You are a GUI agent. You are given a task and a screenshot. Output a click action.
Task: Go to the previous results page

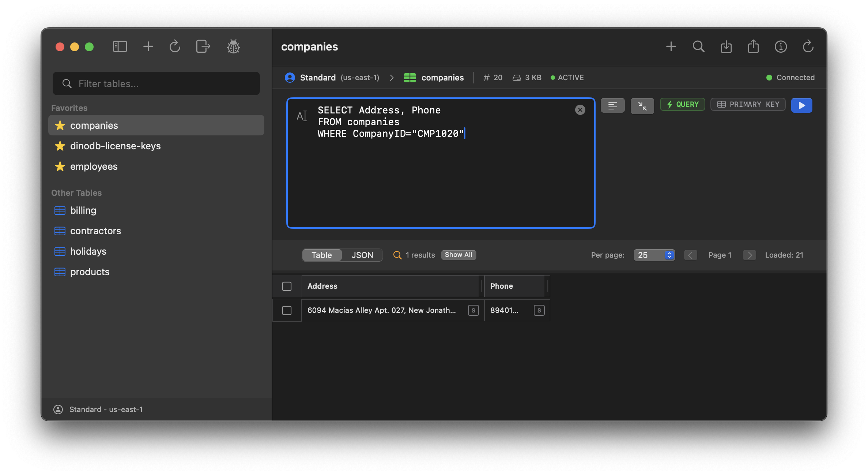click(x=690, y=255)
